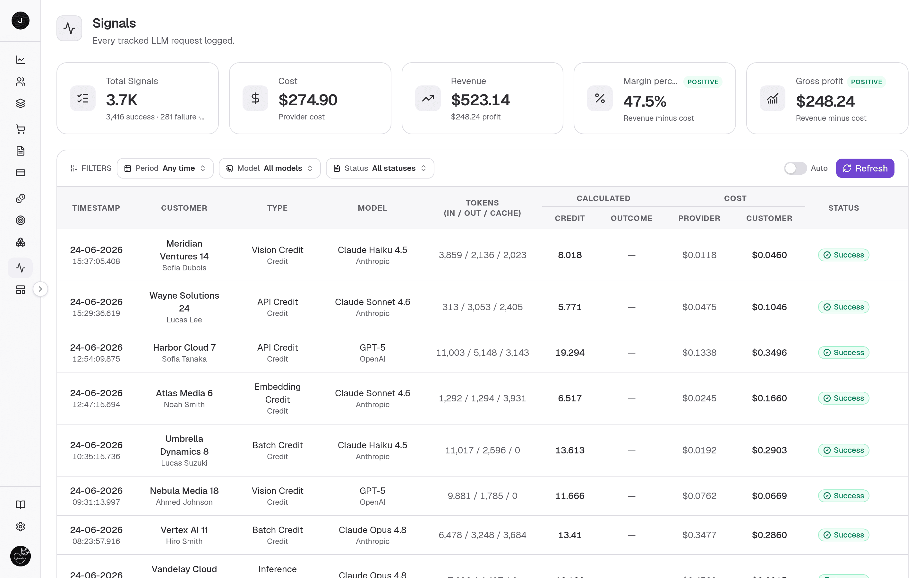Click the Signals header pulse icon
924x578 pixels.
click(x=69, y=28)
